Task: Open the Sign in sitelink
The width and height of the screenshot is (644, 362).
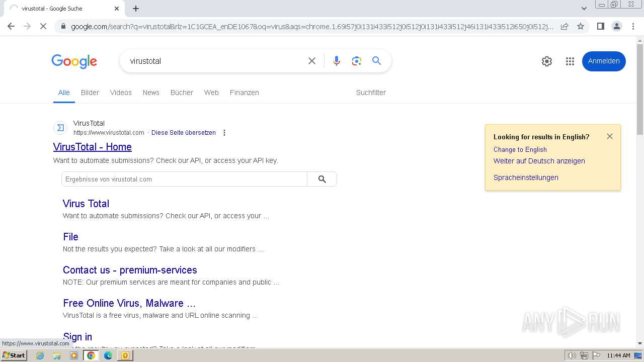Action: pyautogui.click(x=77, y=336)
